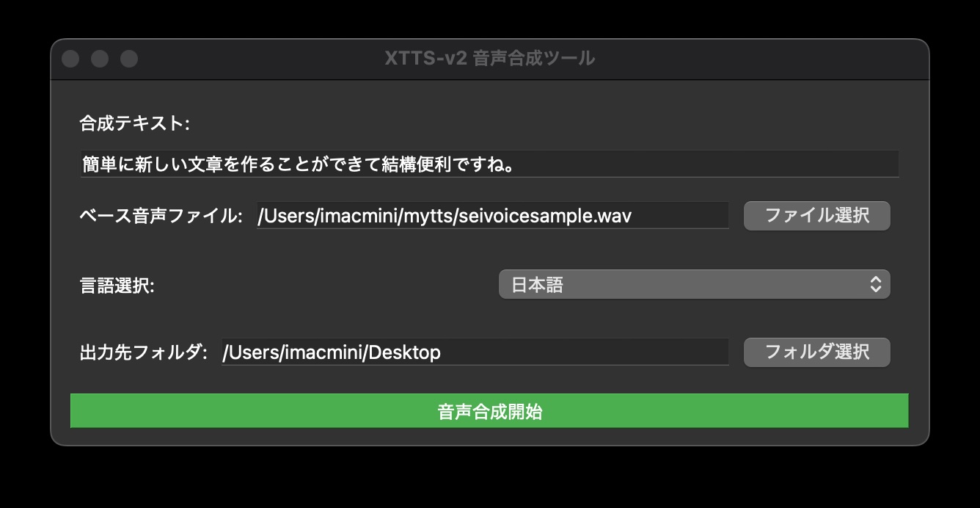Click the 出力先フォルダ: label

pyautogui.click(x=143, y=352)
